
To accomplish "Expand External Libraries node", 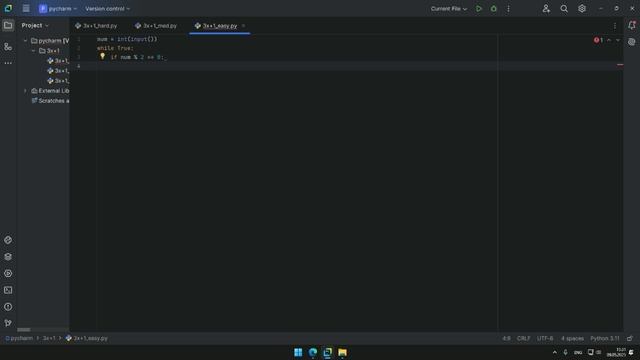I will pyautogui.click(x=25, y=91).
